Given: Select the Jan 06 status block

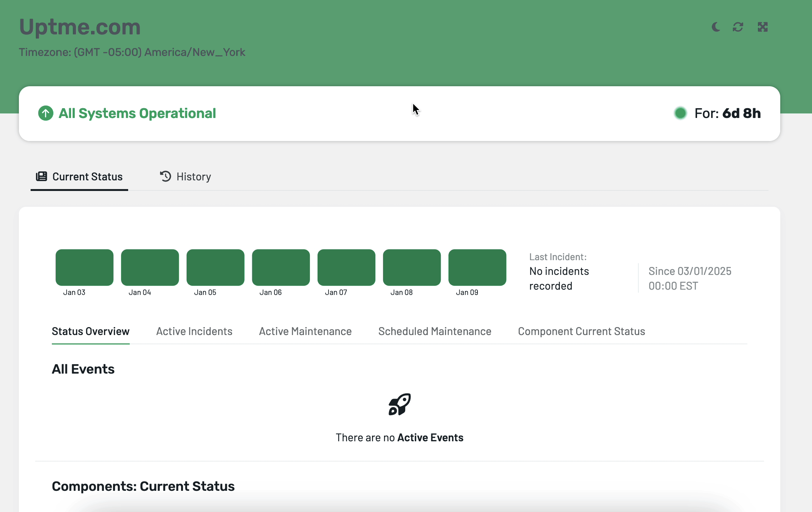Looking at the screenshot, I should point(281,267).
